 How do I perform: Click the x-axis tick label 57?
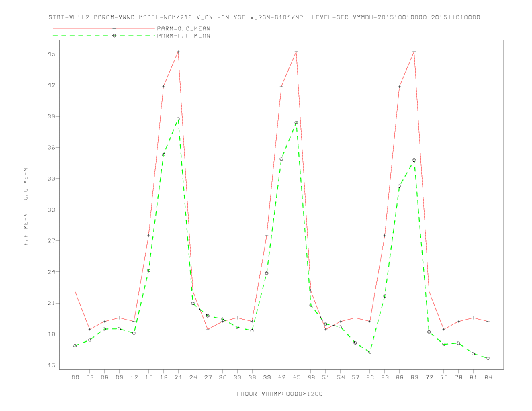(x=355, y=377)
